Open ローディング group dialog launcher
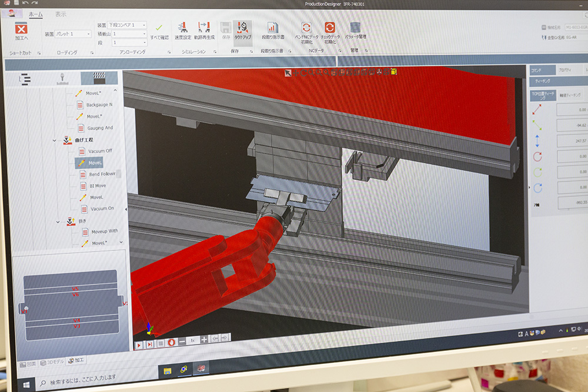The height and width of the screenshot is (392, 588). point(92,53)
